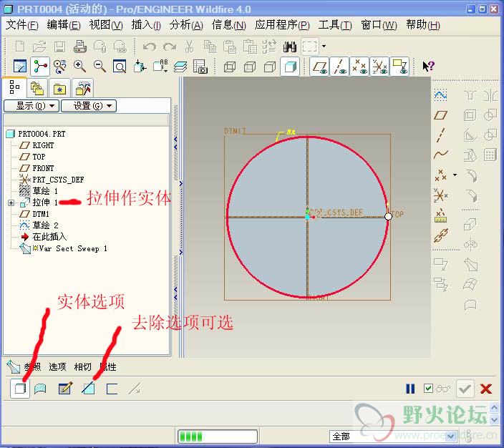Toggle datum planes display

(x=319, y=67)
